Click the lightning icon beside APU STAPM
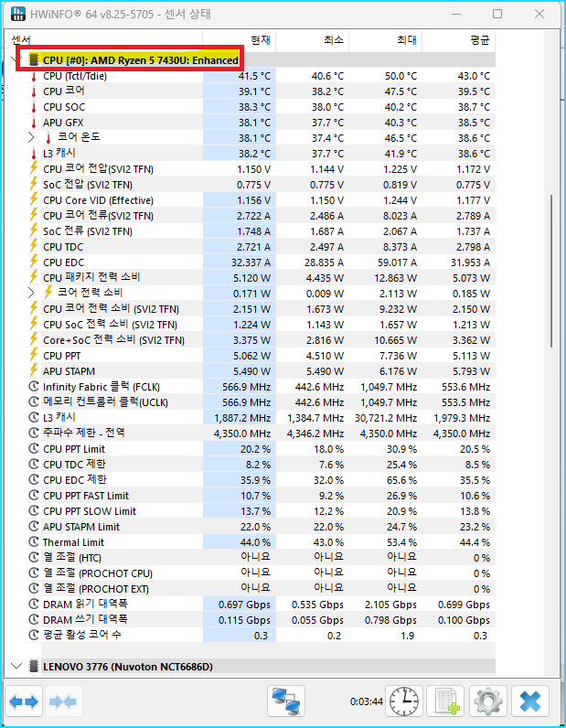The width and height of the screenshot is (566, 728). point(34,371)
